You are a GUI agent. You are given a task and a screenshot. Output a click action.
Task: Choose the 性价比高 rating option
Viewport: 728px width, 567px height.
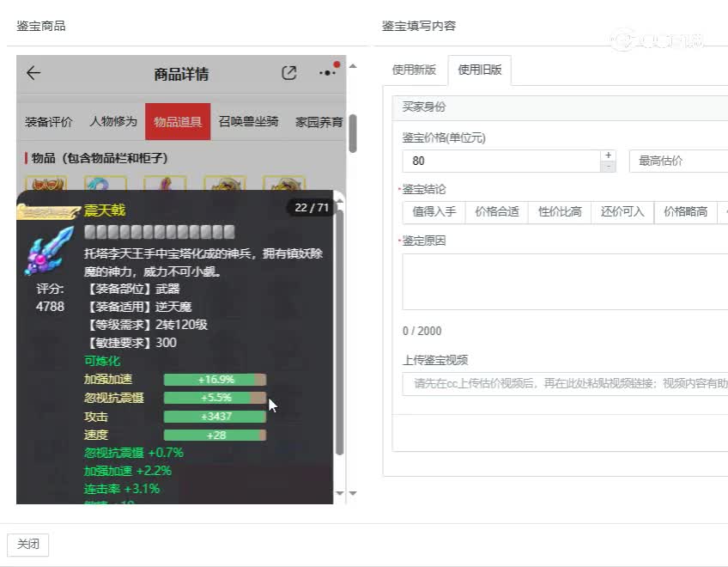pyautogui.click(x=559, y=211)
